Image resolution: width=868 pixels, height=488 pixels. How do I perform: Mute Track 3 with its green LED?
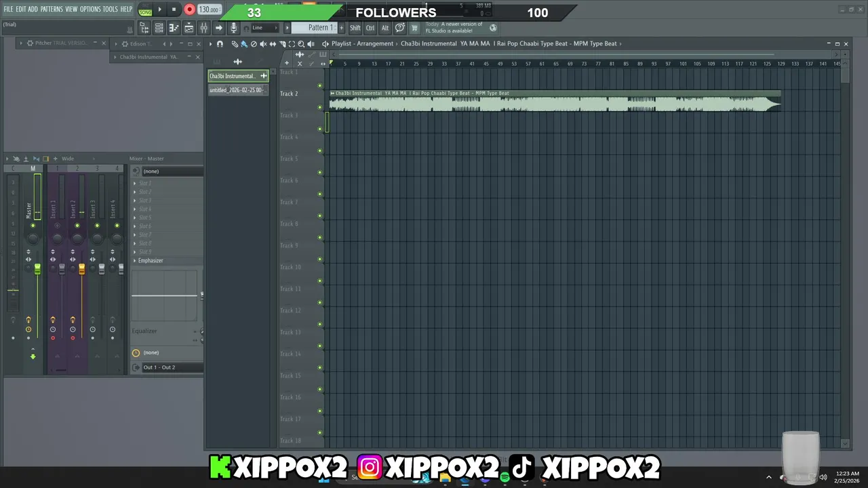click(320, 129)
